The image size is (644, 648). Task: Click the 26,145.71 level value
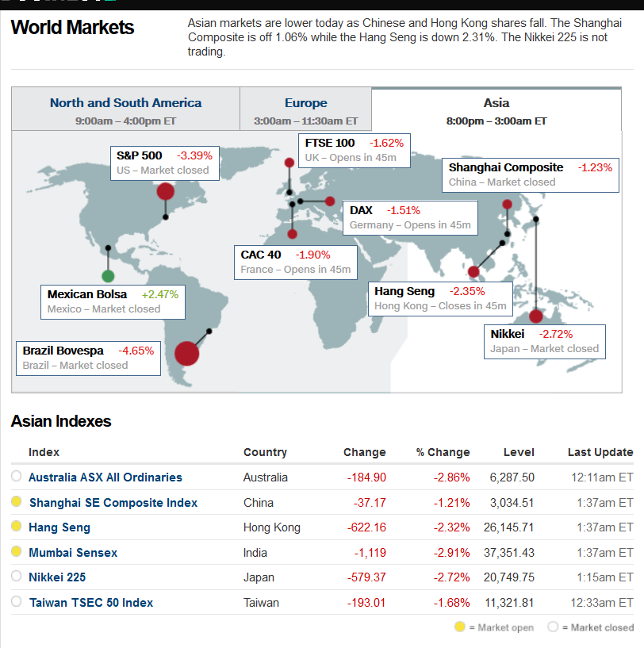coord(509,527)
